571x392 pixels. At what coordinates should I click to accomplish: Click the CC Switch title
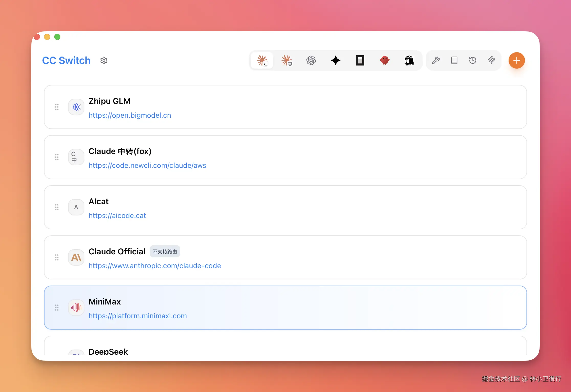(66, 61)
